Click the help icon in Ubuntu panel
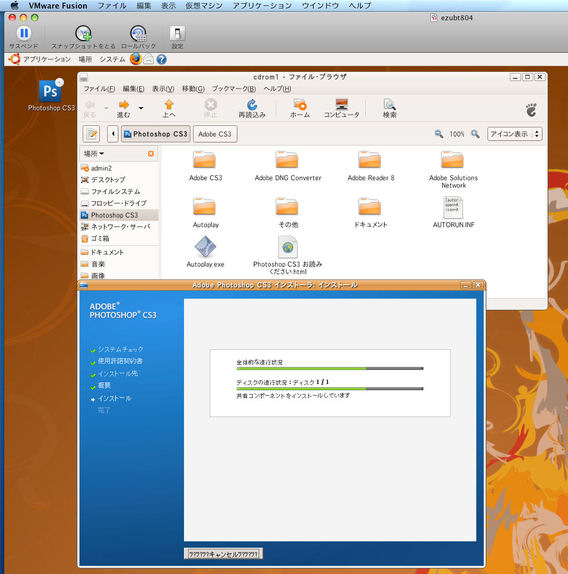 tap(161, 59)
